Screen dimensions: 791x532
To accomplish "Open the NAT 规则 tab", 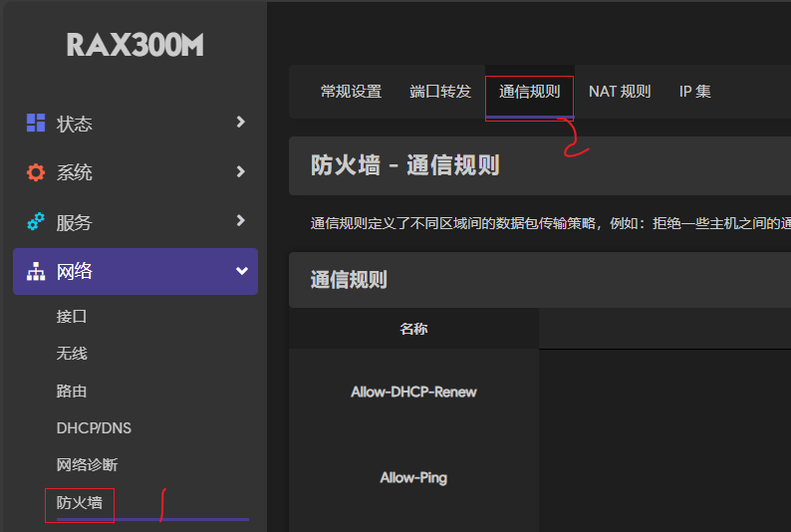I will 620,92.
